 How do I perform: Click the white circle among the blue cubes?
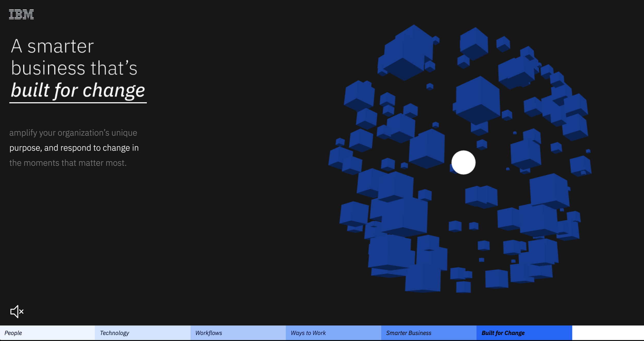pos(463,163)
